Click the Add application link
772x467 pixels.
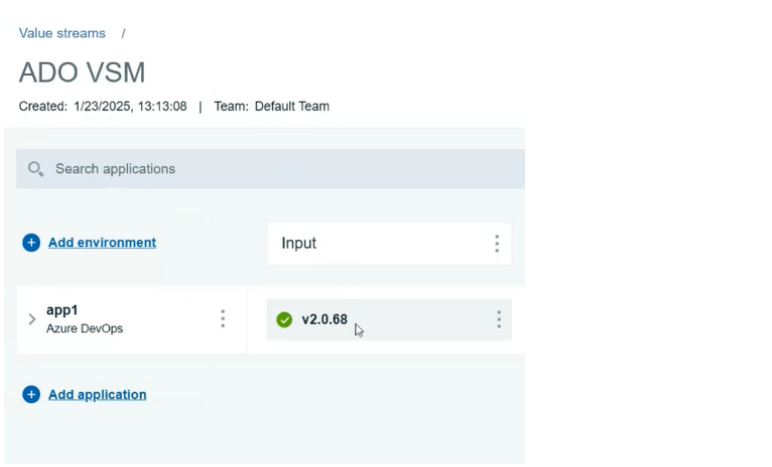[x=97, y=395]
